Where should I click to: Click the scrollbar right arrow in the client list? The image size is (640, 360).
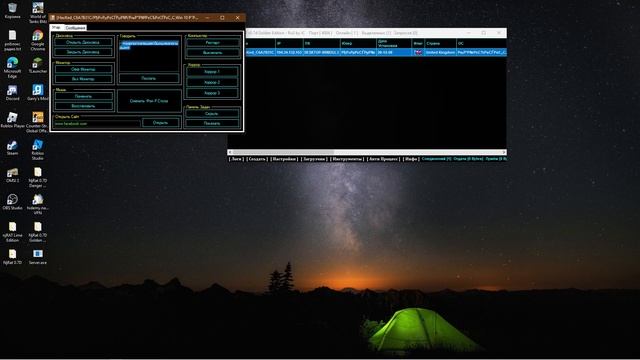pos(504,152)
